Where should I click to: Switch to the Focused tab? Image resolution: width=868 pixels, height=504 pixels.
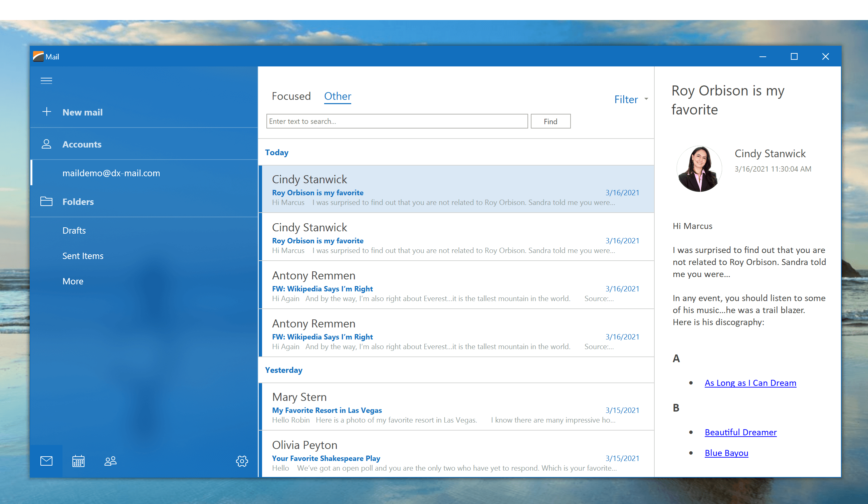coord(291,95)
